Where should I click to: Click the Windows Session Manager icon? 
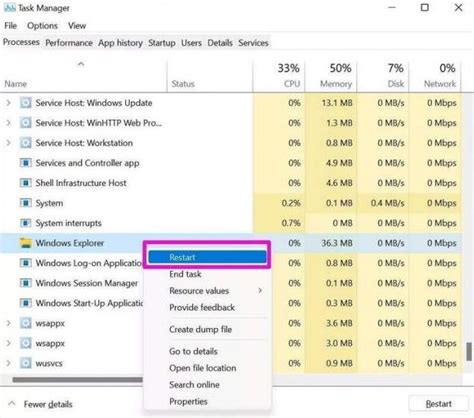[x=26, y=283]
